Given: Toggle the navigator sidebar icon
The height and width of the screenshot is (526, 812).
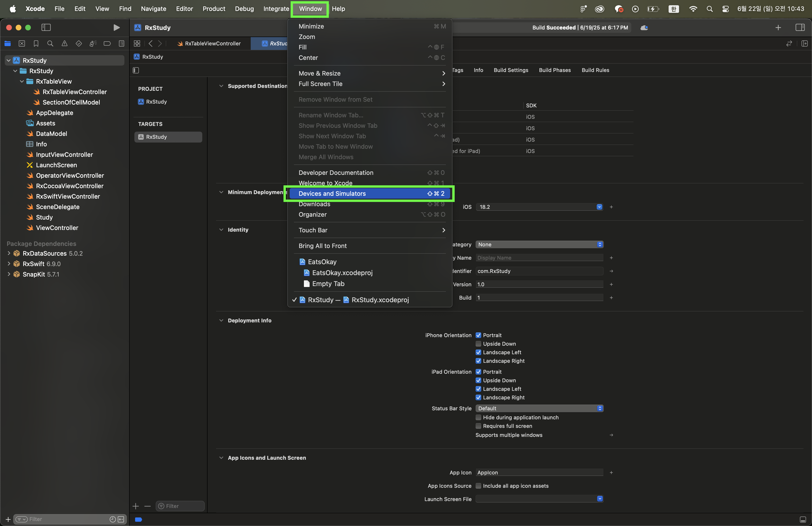Looking at the screenshot, I should click(46, 27).
